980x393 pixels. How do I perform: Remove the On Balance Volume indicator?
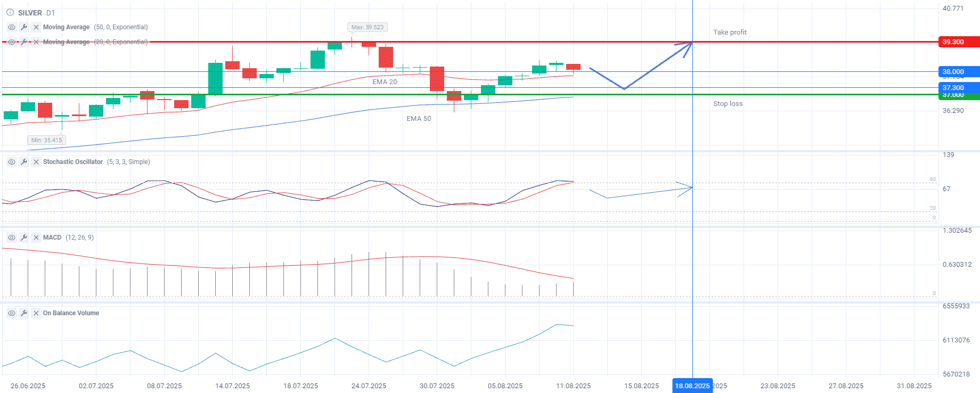(36, 313)
